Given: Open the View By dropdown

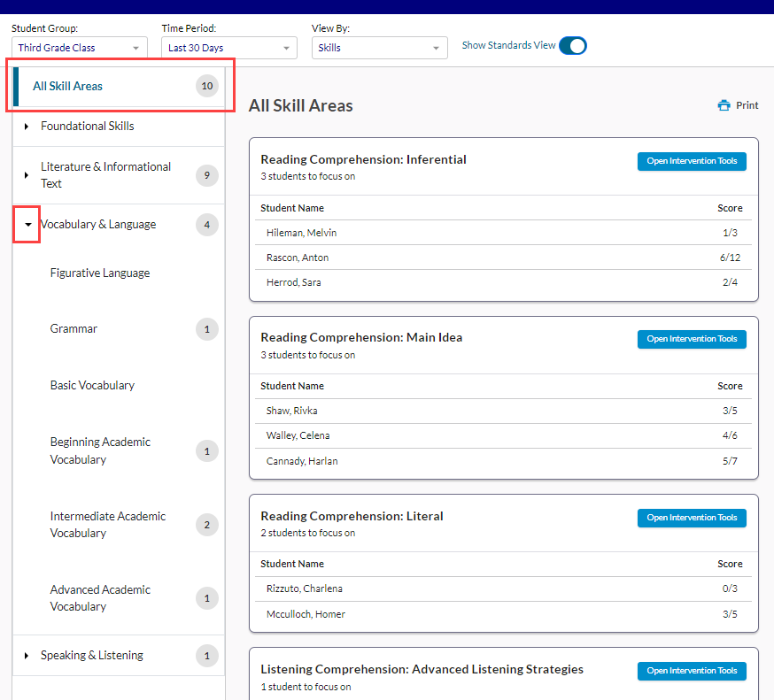Looking at the screenshot, I should [379, 48].
